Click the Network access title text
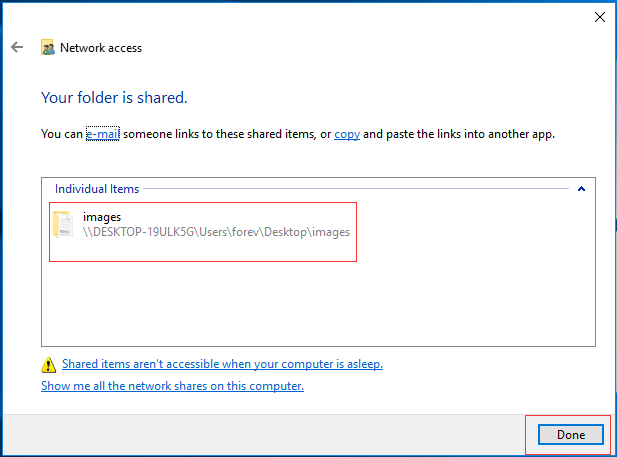The width and height of the screenshot is (617, 457). click(x=101, y=48)
